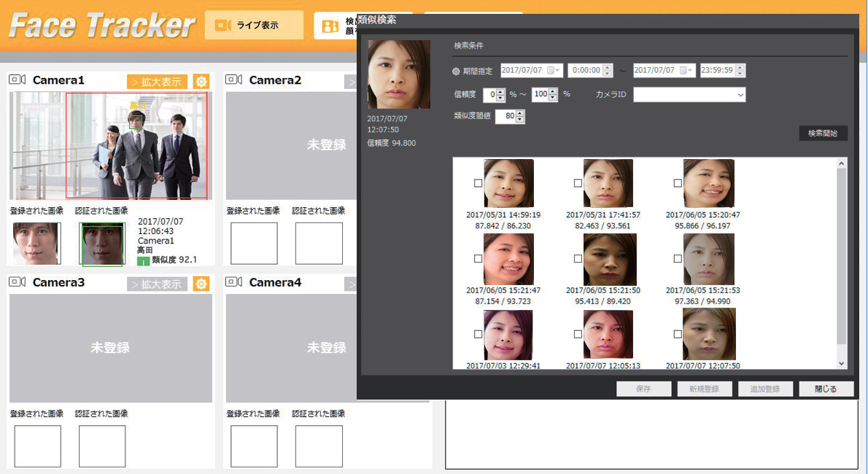This screenshot has height=474, width=868.
Task: Open Camera1 settings gear icon
Action: (201, 82)
